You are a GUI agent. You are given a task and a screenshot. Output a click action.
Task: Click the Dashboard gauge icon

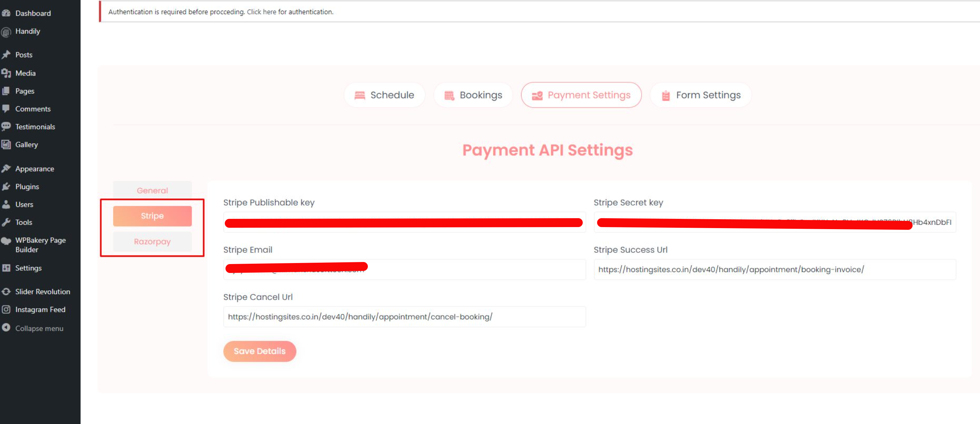6,13
